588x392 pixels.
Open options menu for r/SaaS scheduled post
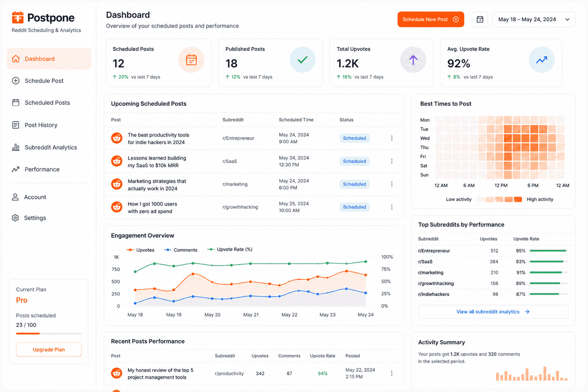click(392, 161)
